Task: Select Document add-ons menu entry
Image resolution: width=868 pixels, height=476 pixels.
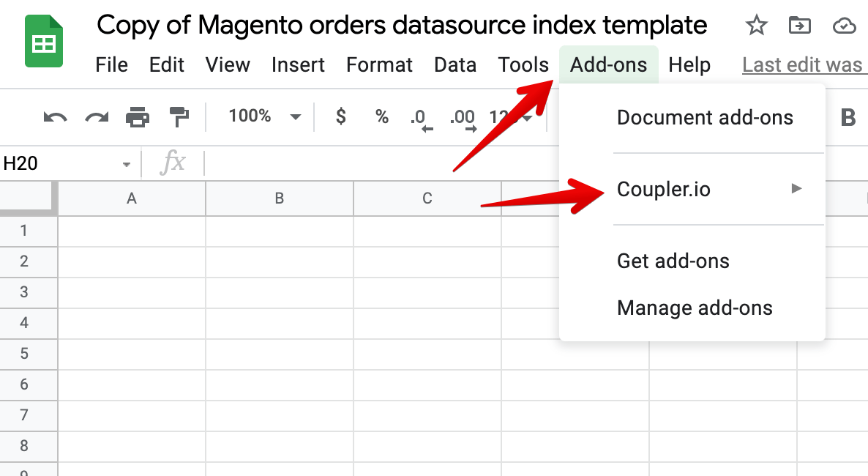Action: 705,117
